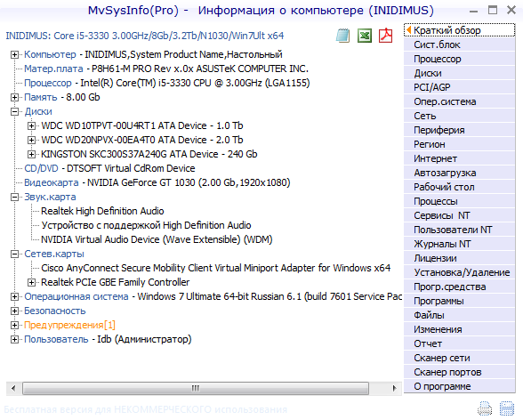Open the Интернет section
This screenshot has height=420, width=523.
pyautogui.click(x=459, y=158)
